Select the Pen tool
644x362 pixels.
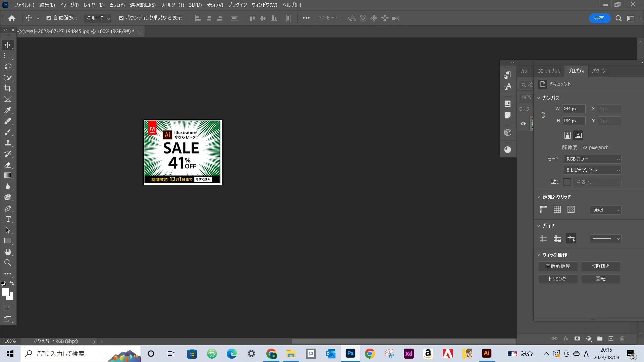click(8, 208)
